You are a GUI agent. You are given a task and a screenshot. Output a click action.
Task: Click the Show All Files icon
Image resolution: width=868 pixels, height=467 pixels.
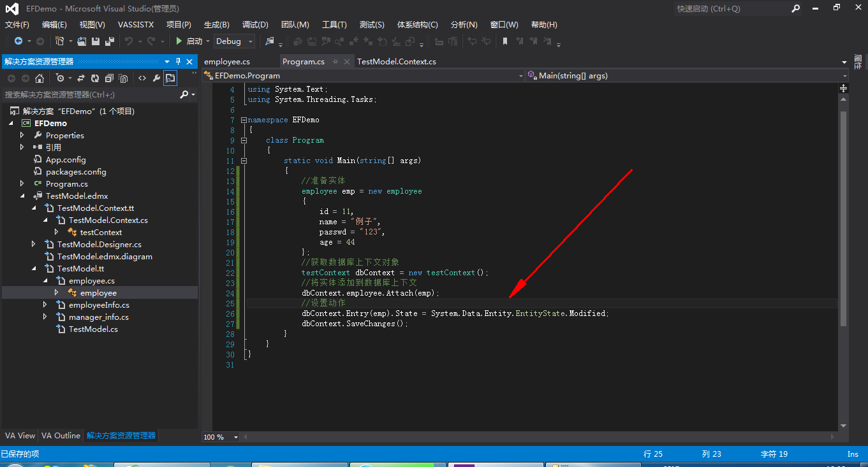tap(123, 78)
